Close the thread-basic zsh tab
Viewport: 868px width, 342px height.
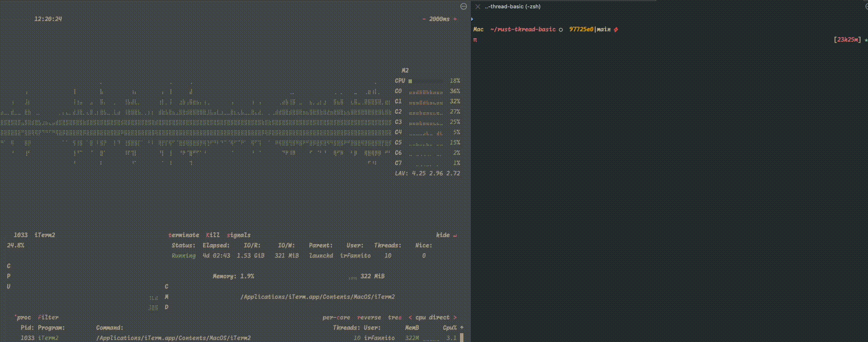click(478, 7)
